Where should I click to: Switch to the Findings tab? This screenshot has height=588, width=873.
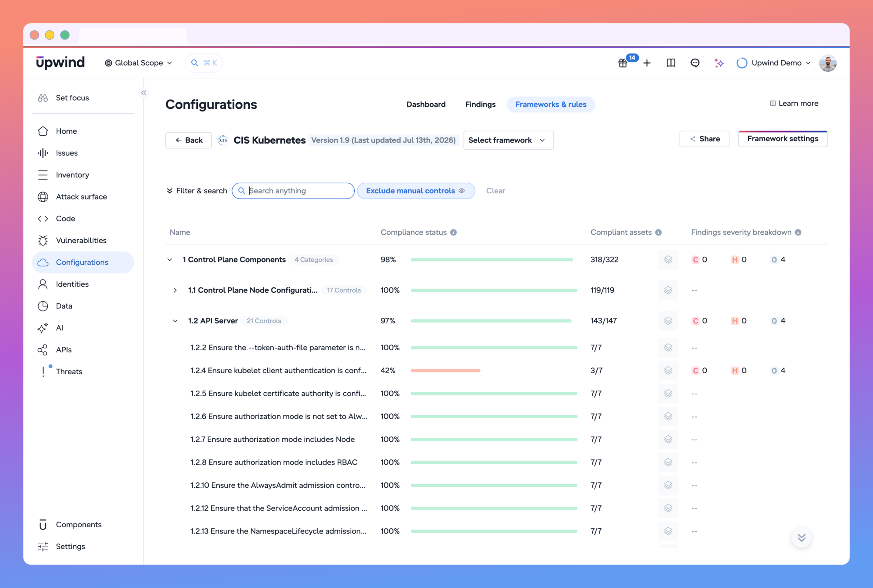click(x=480, y=105)
